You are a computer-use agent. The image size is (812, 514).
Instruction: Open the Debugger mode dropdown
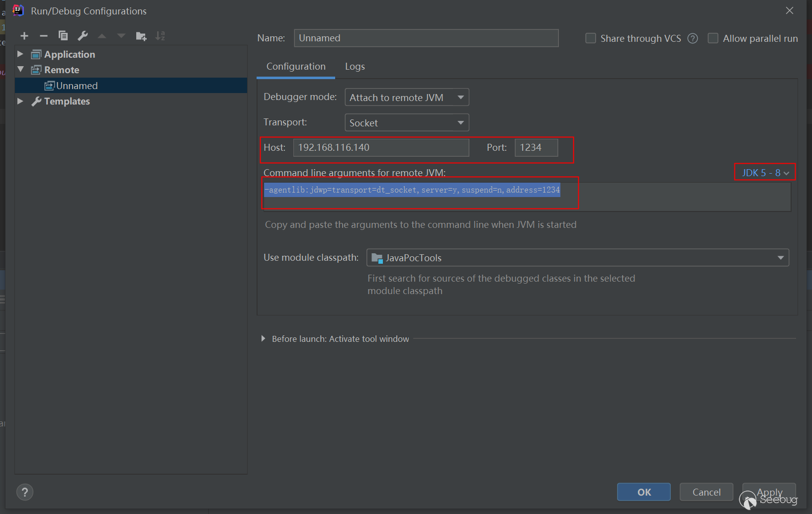406,98
